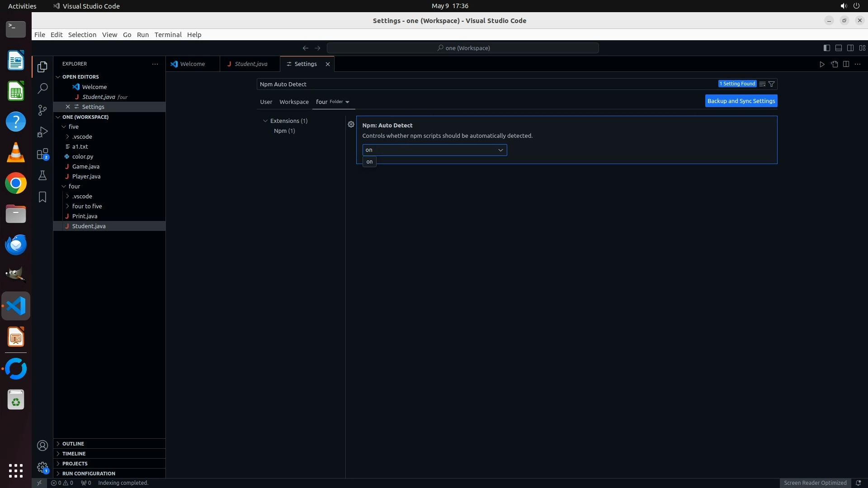Switch to the Workspace settings tab
This screenshot has width=868, height=488.
pyautogui.click(x=294, y=102)
